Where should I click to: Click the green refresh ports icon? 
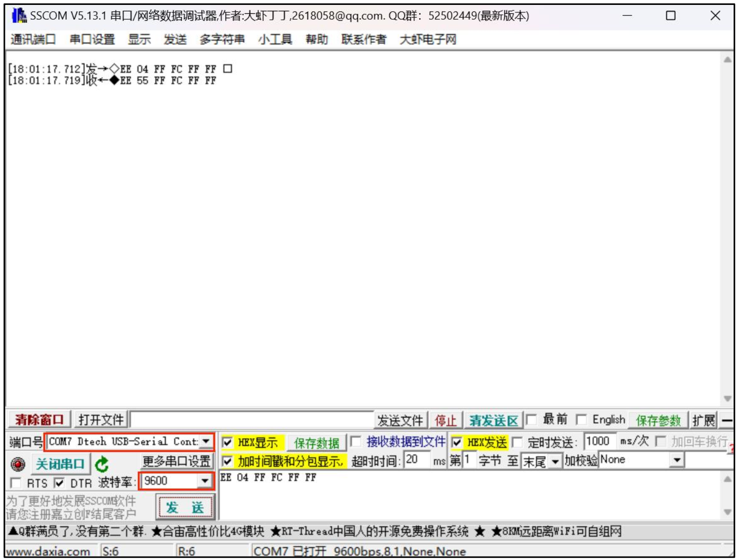(102, 464)
